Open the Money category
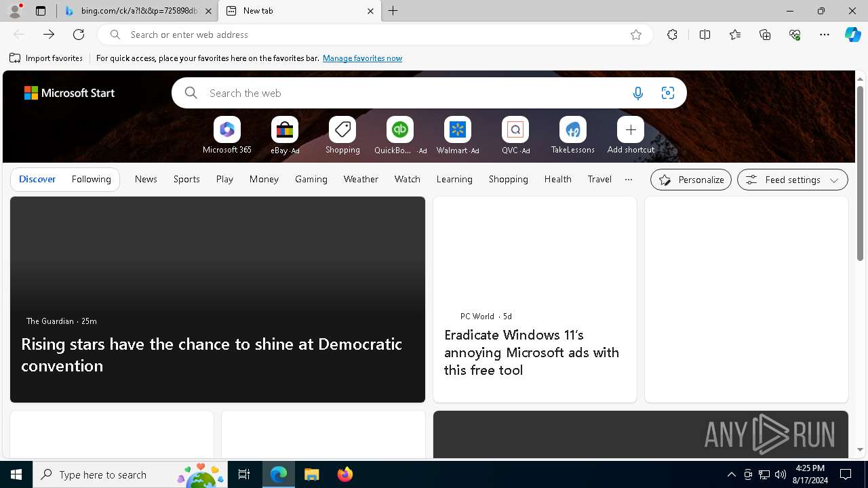This screenshot has height=488, width=868. point(264,180)
